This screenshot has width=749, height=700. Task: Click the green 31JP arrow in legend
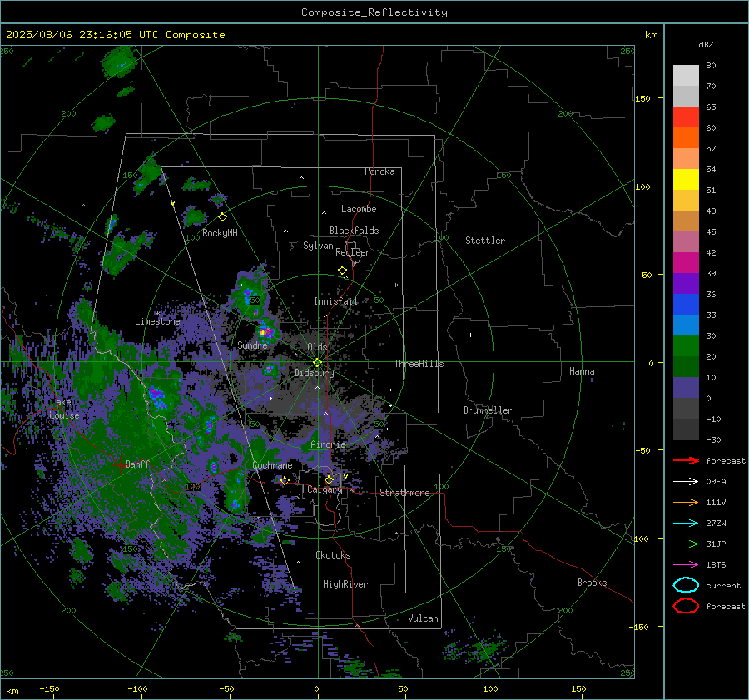tap(686, 544)
